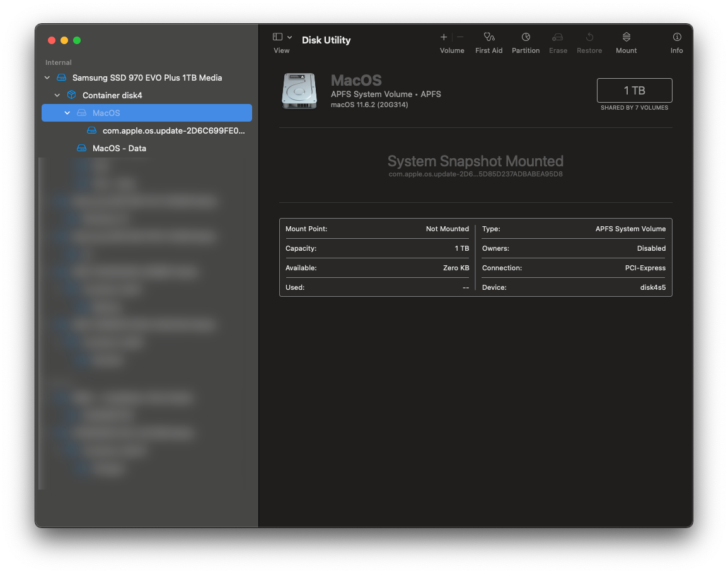Click the 'Internal' sidebar section header
The width and height of the screenshot is (728, 574).
59,62
